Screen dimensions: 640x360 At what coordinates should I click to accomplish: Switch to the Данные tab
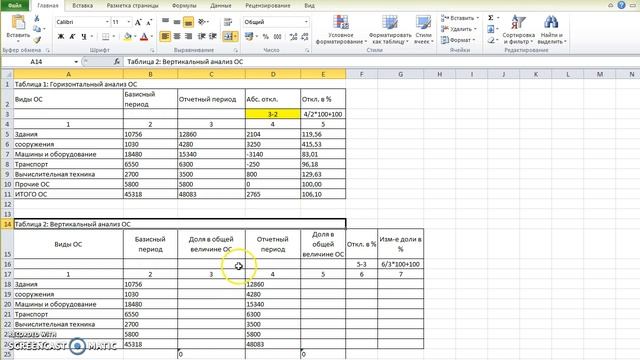[221, 6]
